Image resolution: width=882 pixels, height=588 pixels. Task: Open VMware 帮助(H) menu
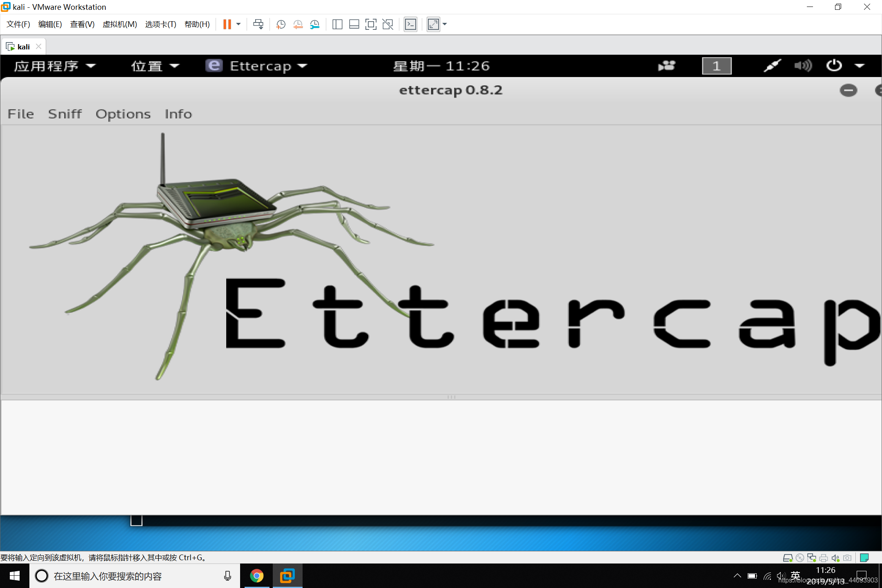[197, 24]
